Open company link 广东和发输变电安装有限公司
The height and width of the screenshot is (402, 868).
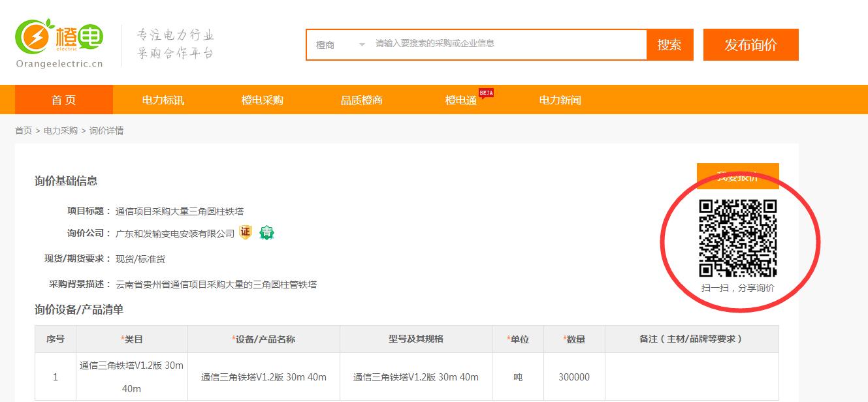[x=175, y=233]
